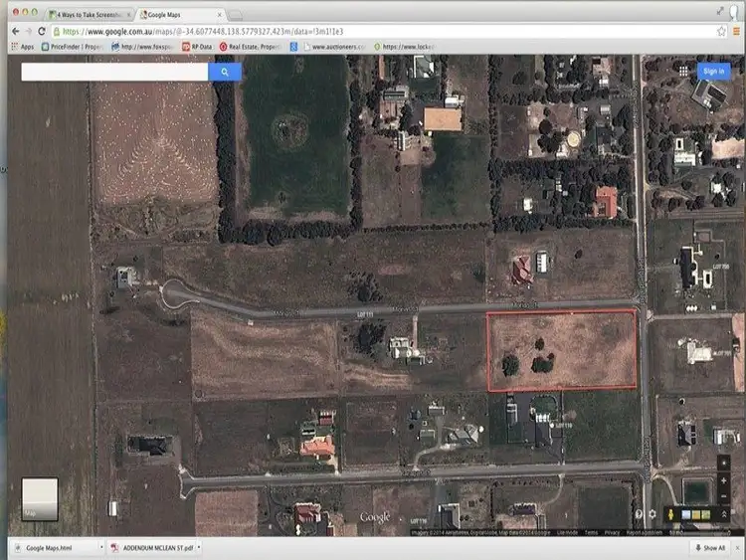Open the www.auctioneers bookmark
Screen dimensions: 746x560
(x=334, y=47)
